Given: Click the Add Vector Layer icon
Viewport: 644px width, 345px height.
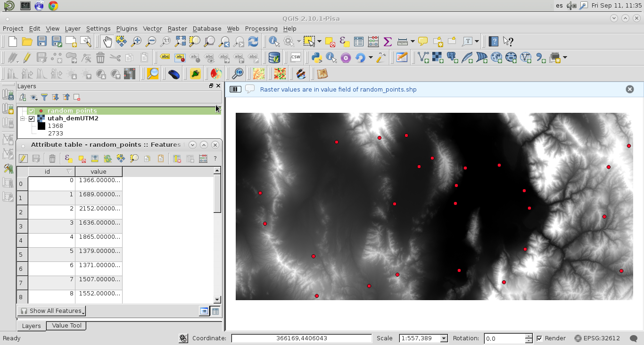Looking at the screenshot, I should (x=423, y=58).
